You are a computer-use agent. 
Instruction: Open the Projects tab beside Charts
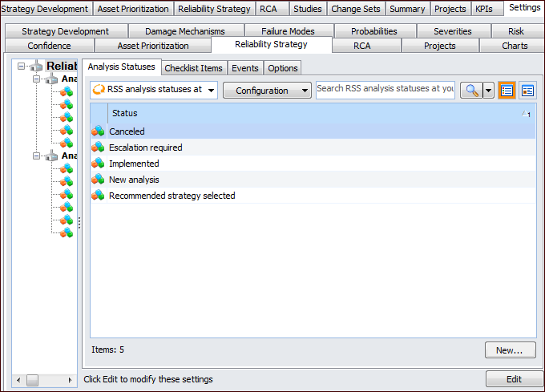point(440,46)
